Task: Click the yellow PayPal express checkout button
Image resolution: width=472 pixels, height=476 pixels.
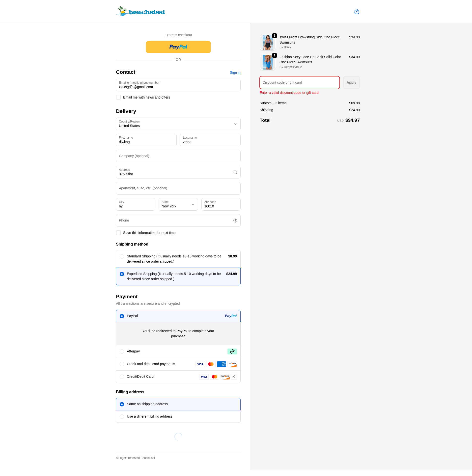Action: click(178, 47)
